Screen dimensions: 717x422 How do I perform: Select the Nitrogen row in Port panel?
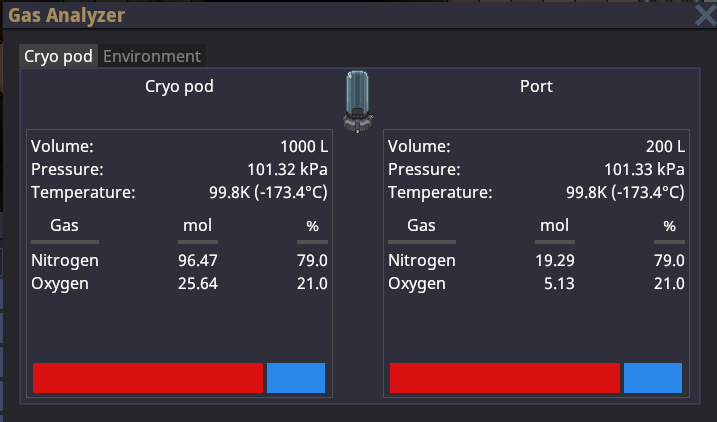421,260
